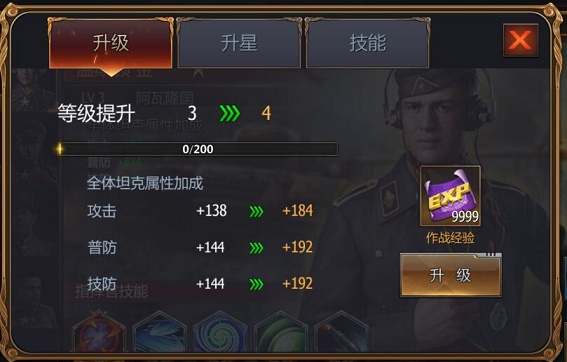567x362 pixels.
Task: Select the dark weapon skill icon
Action: 341,331
